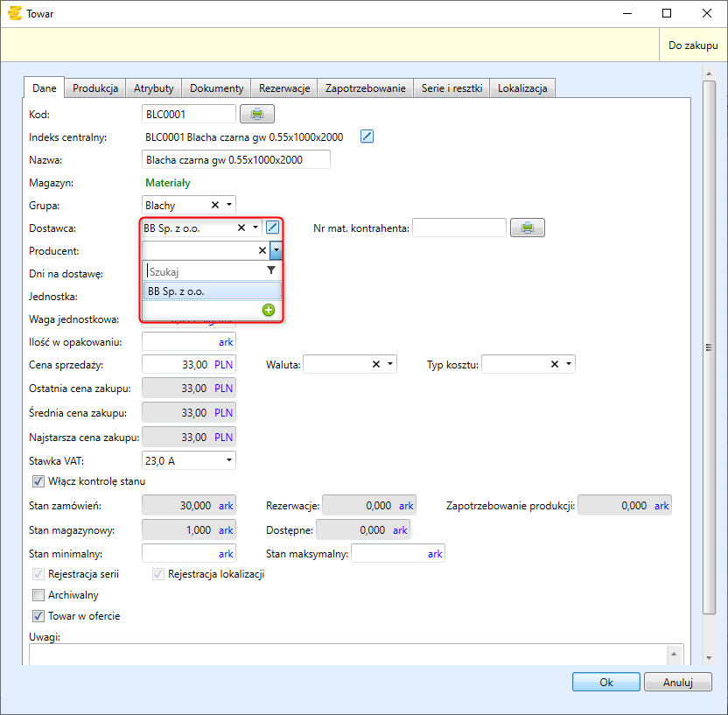This screenshot has height=715, width=728.
Task: Click the edit icon beside Indeks centralny
Action: point(367,137)
